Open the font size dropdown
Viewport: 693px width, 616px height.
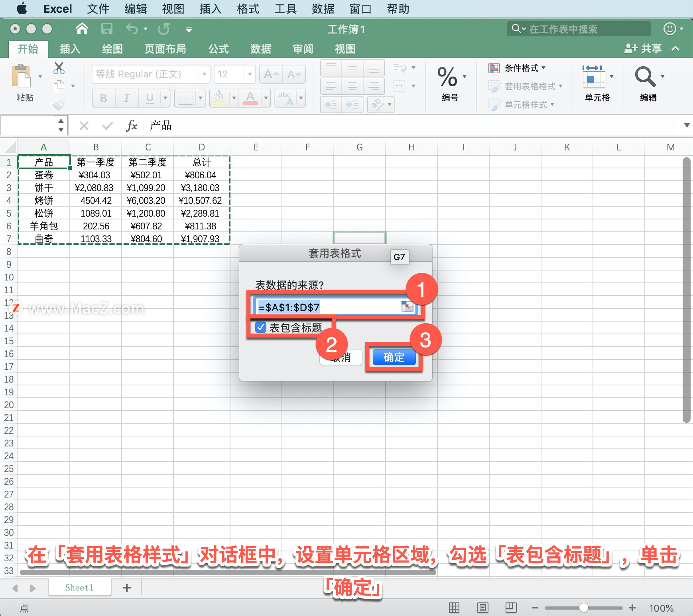pos(250,74)
